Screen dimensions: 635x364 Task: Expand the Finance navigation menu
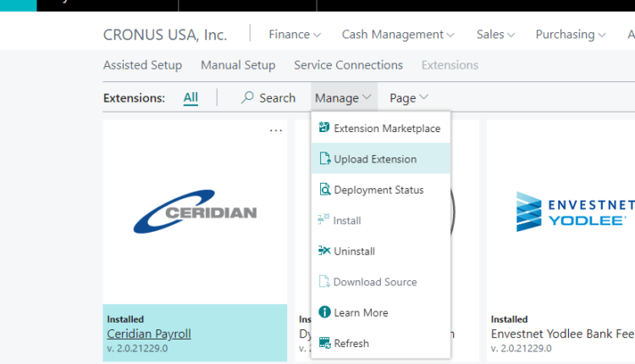click(294, 35)
